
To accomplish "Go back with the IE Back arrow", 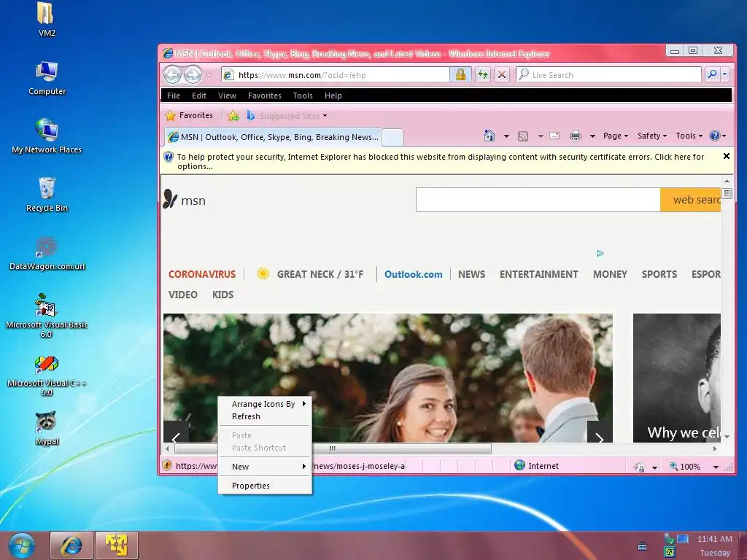I will [x=172, y=75].
